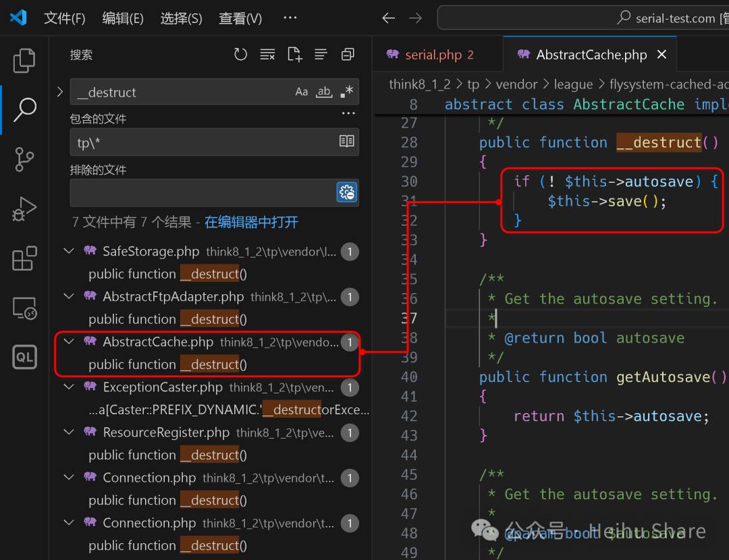Viewport: 729px width, 560px height.
Task: Open the Extensions view
Action: coord(24,258)
